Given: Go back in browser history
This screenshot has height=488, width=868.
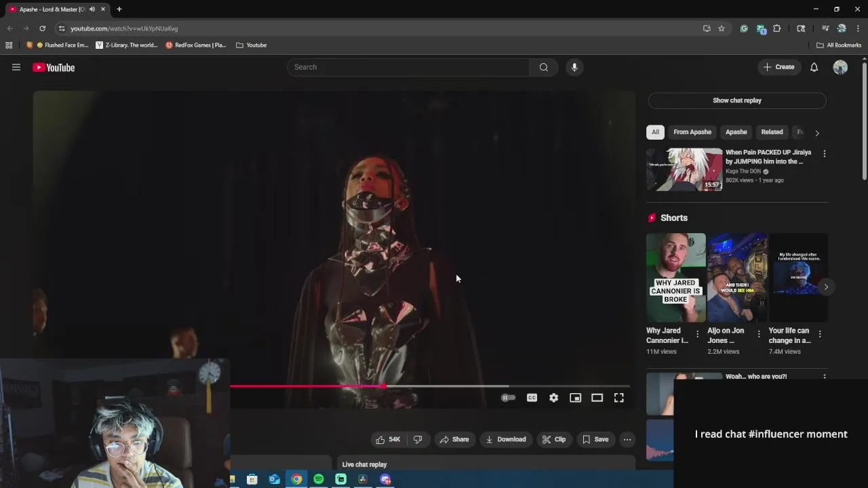Looking at the screenshot, I should click(9, 28).
